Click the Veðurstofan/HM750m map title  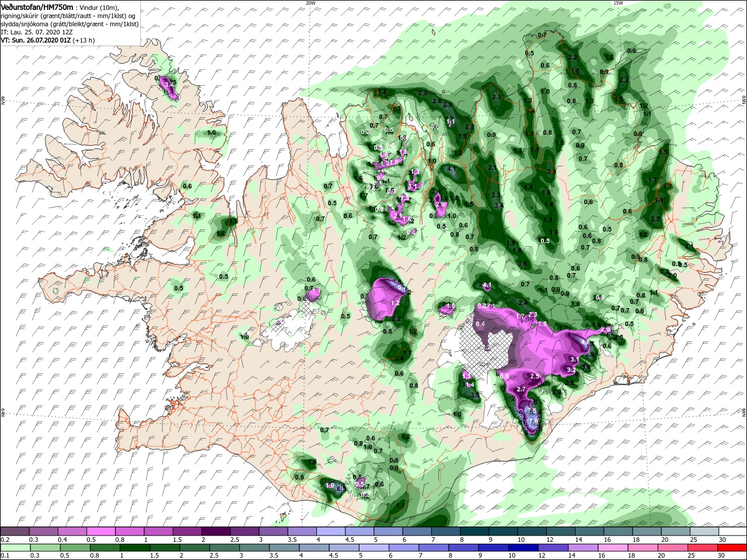pos(37,6)
